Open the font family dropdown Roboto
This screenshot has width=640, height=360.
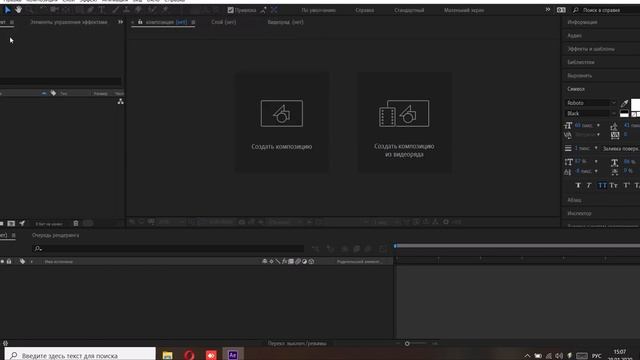(591, 103)
